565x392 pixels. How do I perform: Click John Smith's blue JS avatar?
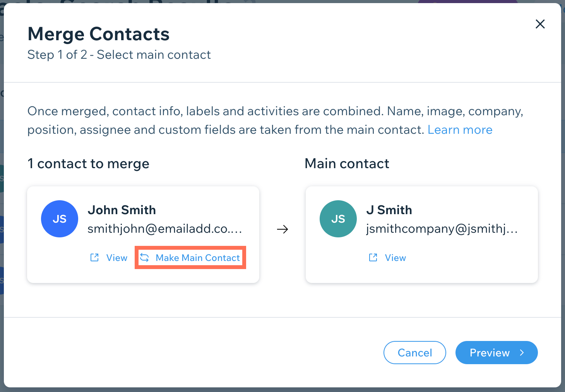click(x=60, y=219)
